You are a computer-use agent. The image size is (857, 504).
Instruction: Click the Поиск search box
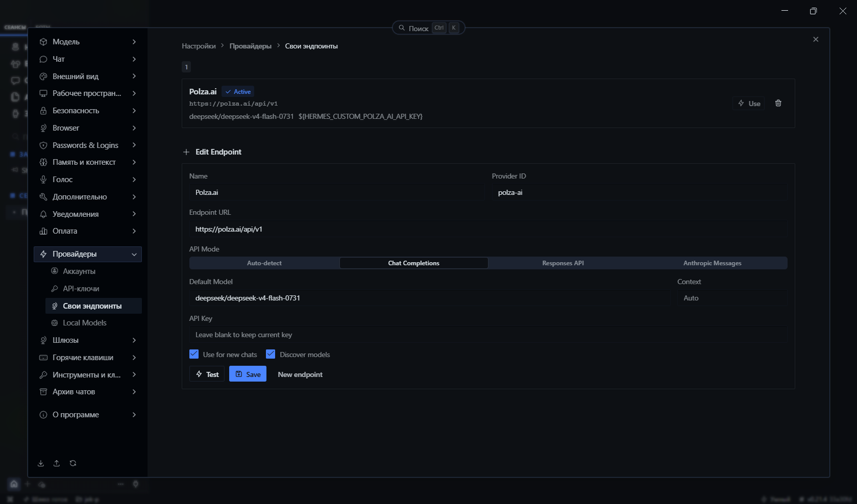pyautogui.click(x=429, y=28)
